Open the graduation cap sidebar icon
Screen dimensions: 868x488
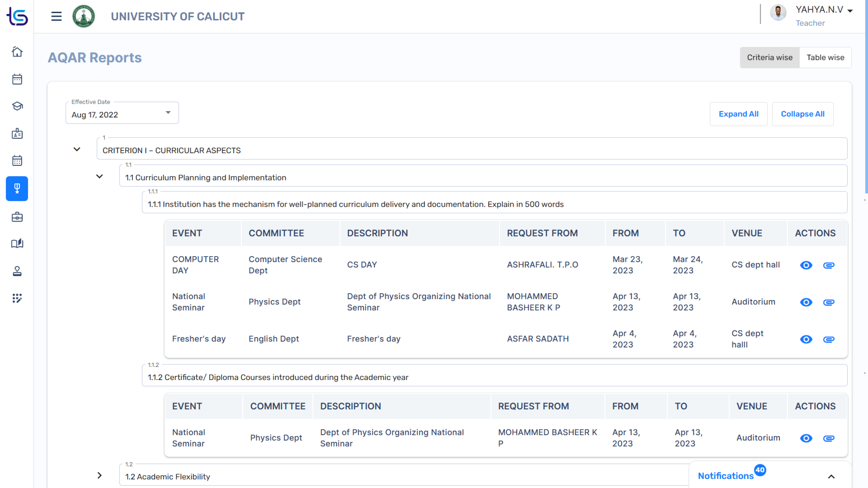[x=17, y=107]
